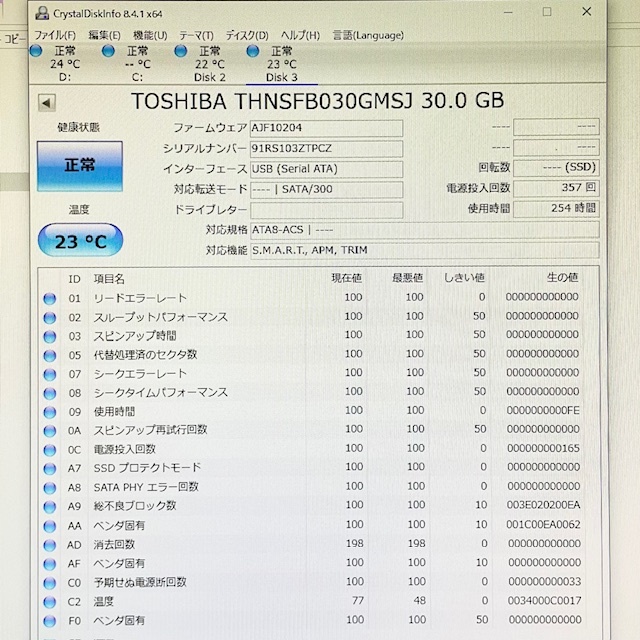Viewport: 640px width, 640px height.
Task: Click the しきい値 column header
Action: (464, 278)
